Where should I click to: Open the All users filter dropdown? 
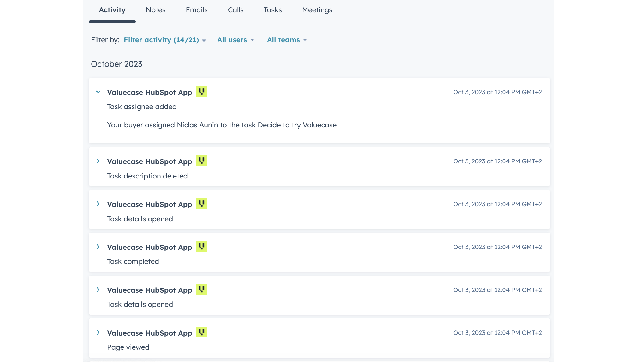point(236,40)
